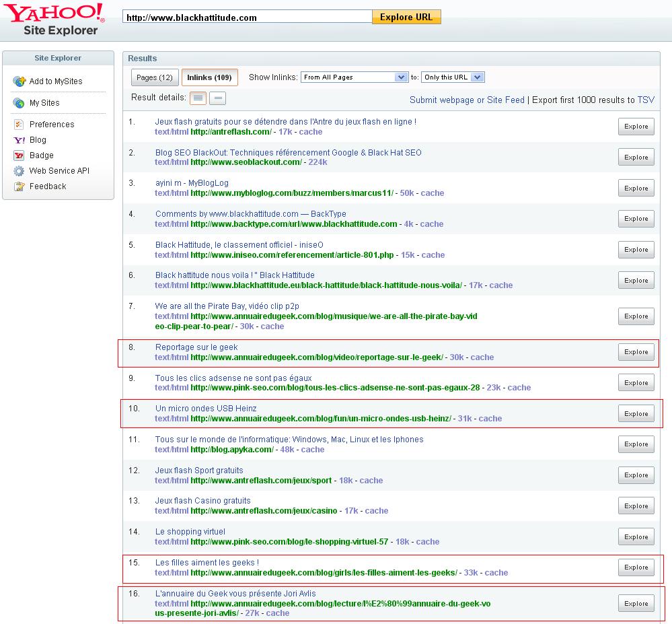
Task: Explore result 16 Jori Avlis
Action: (x=636, y=603)
